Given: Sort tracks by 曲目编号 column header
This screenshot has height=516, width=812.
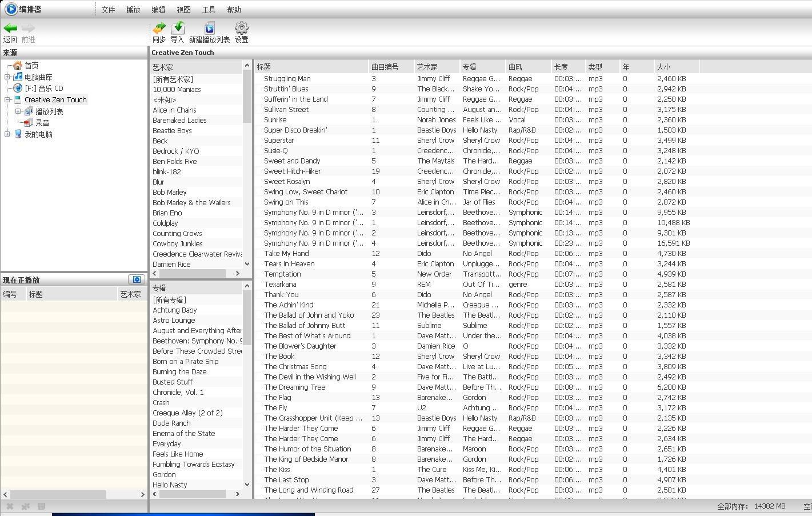Looking at the screenshot, I should [391, 67].
